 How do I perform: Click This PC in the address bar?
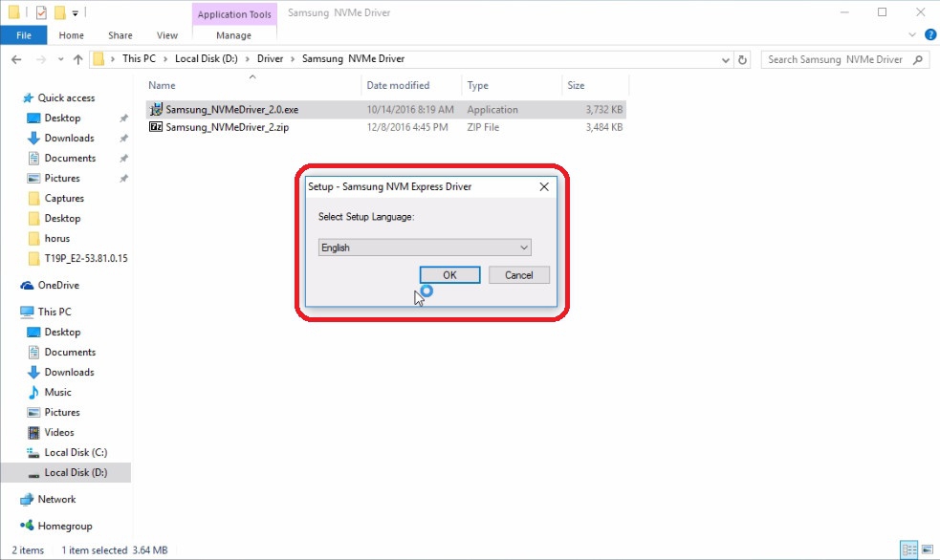tap(139, 58)
